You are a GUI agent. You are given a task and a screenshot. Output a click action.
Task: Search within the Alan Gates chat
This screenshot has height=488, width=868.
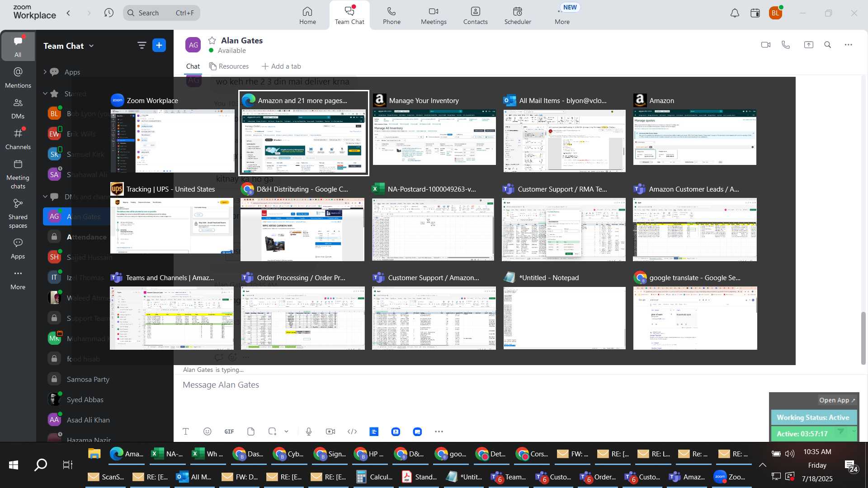point(828,45)
